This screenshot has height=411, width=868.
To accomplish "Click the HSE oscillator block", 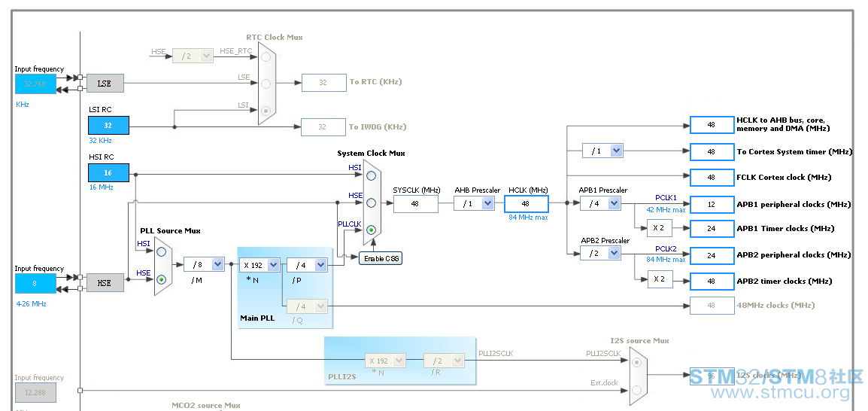I will coord(105,283).
